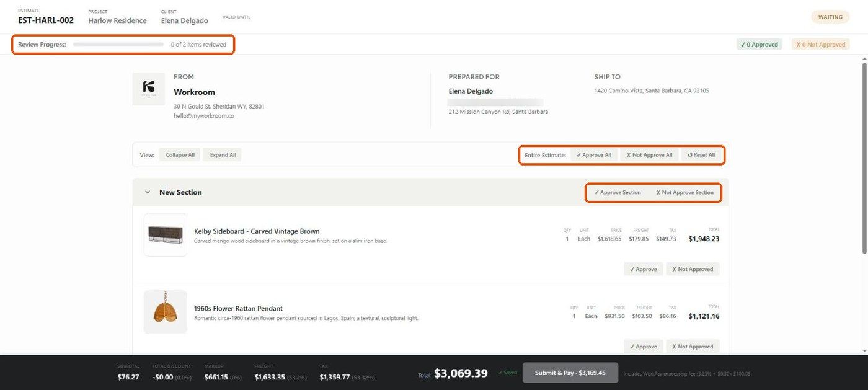This screenshot has height=390, width=868.
Task: Click the Workroom company logo
Action: tap(149, 89)
